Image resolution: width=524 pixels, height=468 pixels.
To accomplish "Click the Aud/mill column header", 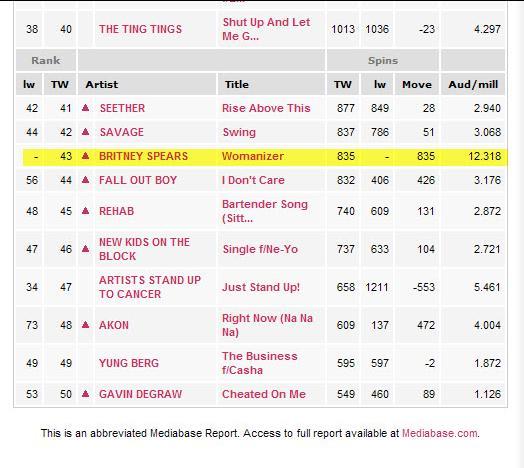I will click(473, 84).
